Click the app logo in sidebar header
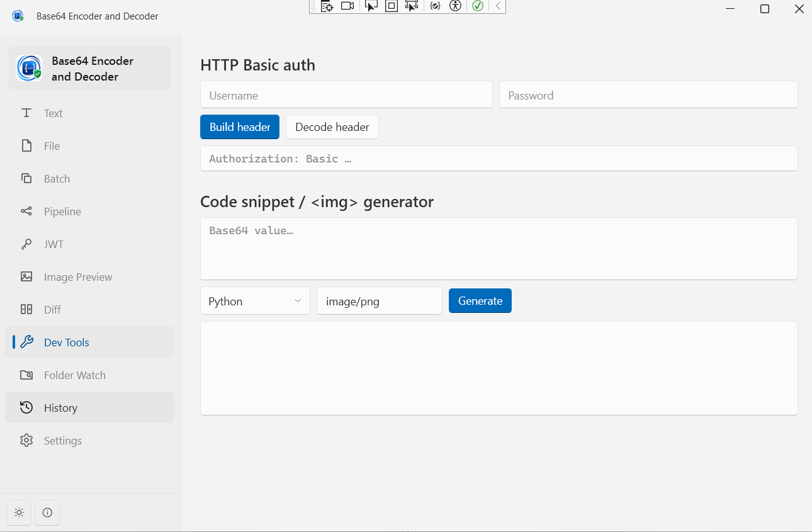Screen dimensions: 812x532 (29, 68)
